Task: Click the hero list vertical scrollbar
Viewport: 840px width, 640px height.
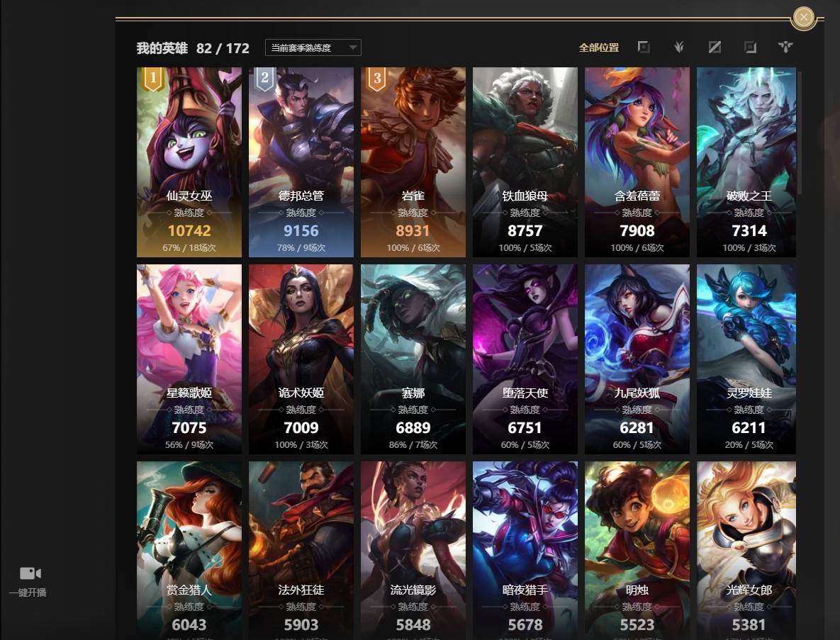Action: tap(800, 133)
